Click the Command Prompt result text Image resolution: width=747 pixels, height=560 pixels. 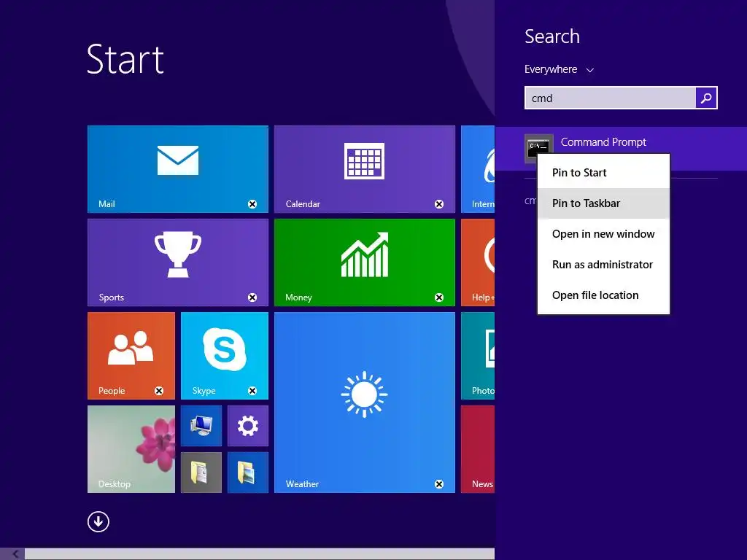(x=603, y=142)
